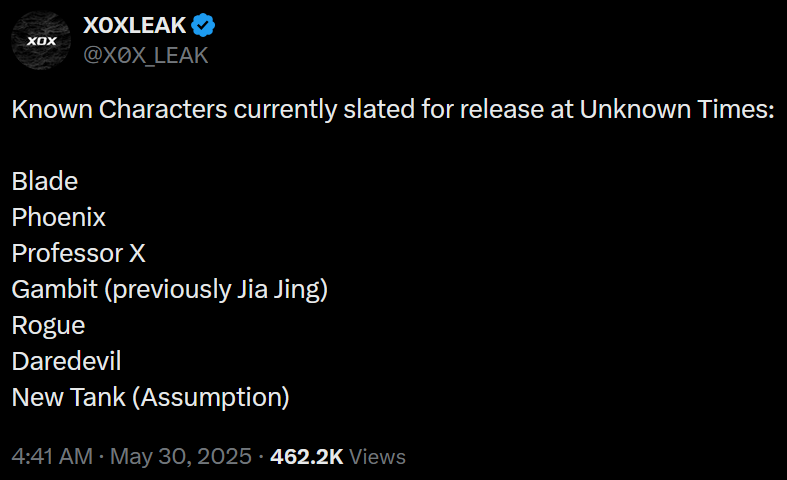787x480 pixels.
Task: Click the blue verified checkmark badge
Action: tap(203, 25)
